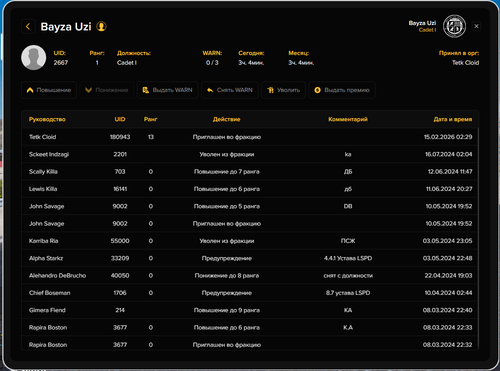Click the Повышение promote button
Viewport: 500px width, 371px height.
coord(49,90)
